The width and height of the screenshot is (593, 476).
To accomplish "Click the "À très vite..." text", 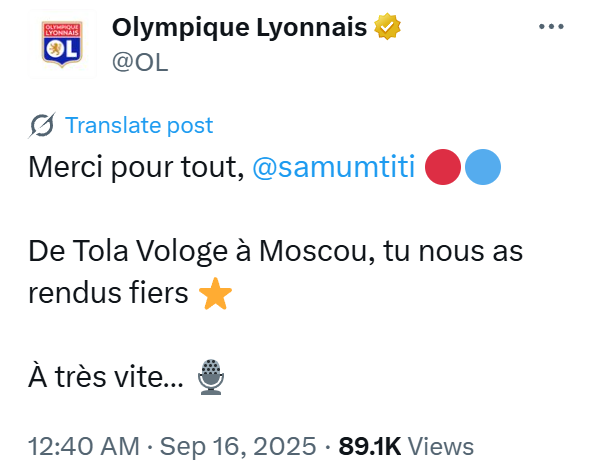I will coord(106,377).
